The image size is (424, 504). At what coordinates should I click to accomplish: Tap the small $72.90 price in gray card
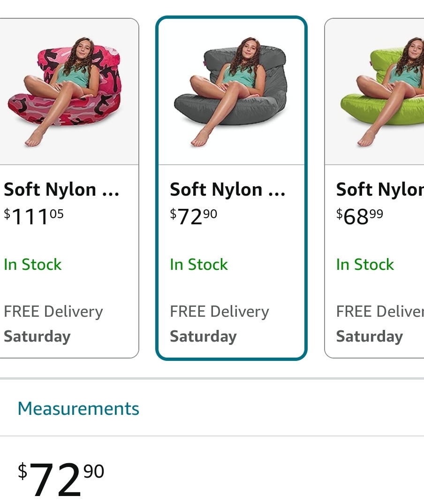coord(194,216)
